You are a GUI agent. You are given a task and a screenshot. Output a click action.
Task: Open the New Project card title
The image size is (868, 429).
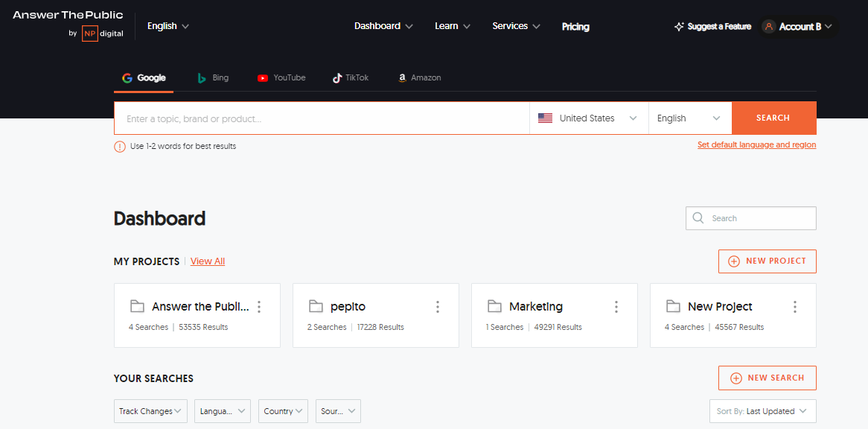720,307
